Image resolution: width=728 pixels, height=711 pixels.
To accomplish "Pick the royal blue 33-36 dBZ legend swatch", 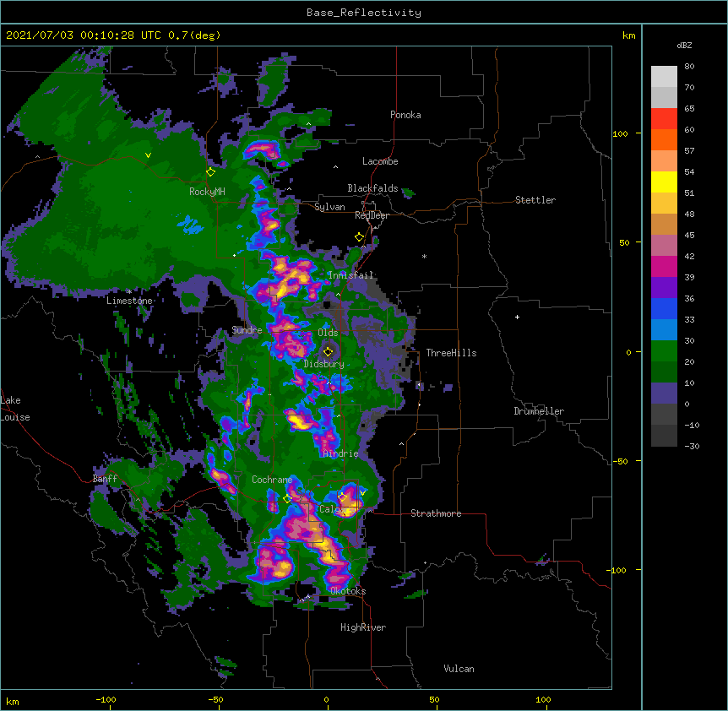I will pyautogui.click(x=664, y=308).
